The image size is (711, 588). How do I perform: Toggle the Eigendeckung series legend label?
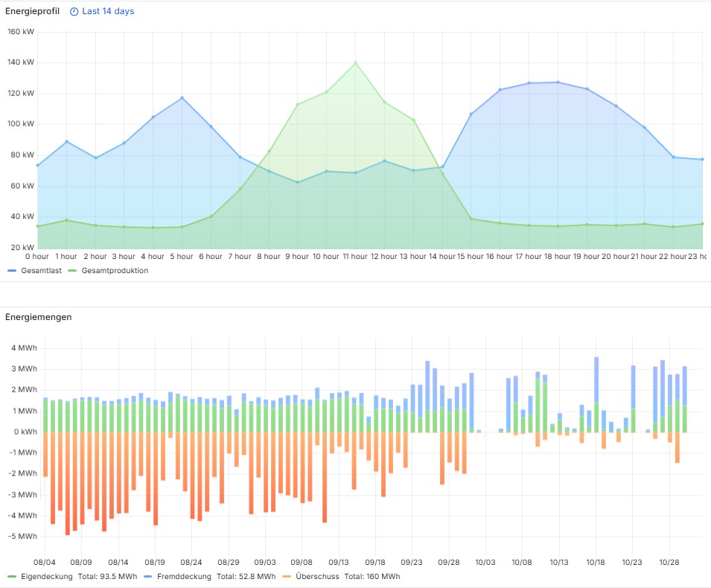click(46, 577)
